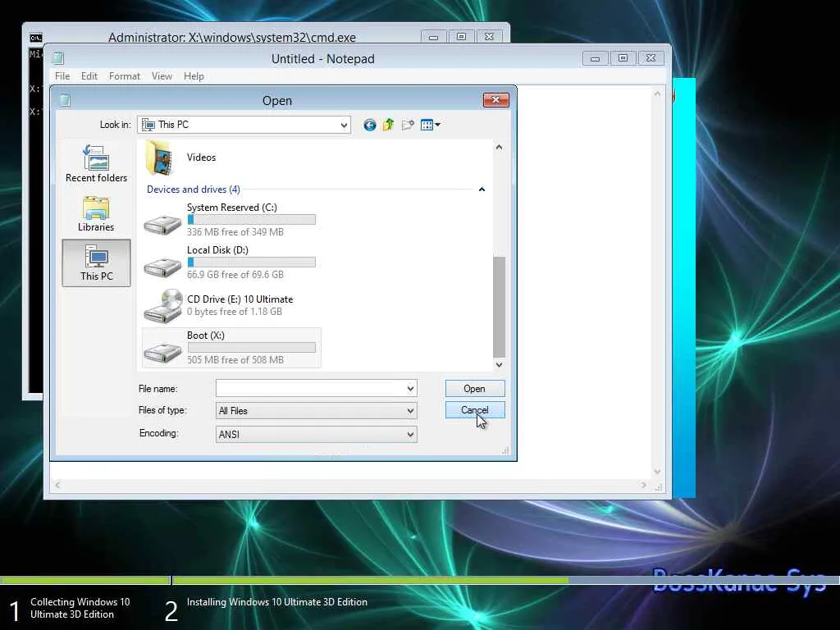840x630 pixels.
Task: Click the Notepad window title bar icon
Action: [58, 58]
